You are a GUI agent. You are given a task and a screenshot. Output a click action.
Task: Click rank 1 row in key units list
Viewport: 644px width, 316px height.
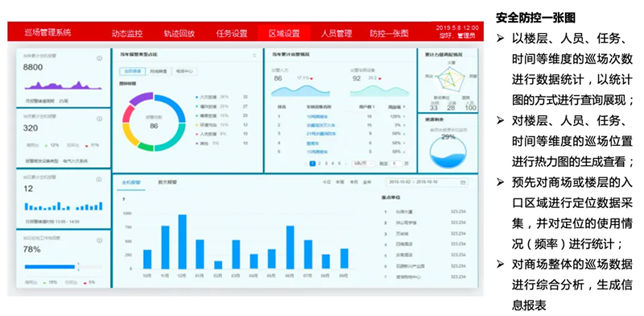tap(425, 211)
